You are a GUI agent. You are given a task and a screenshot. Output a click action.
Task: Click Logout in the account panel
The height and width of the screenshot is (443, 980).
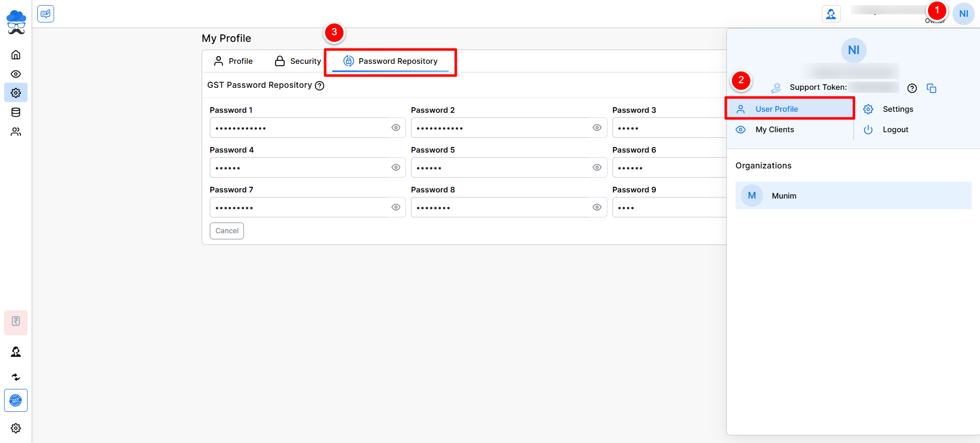[x=895, y=130]
